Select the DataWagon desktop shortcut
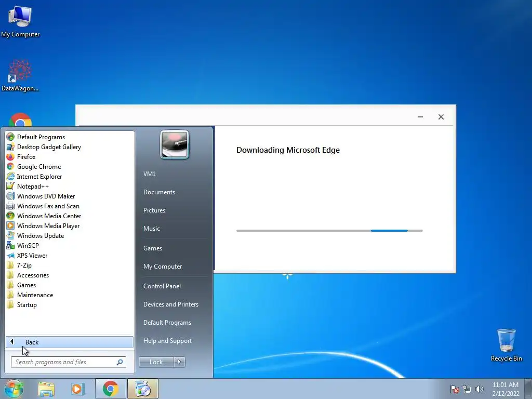Viewport: 532px width, 399px height. point(20,75)
